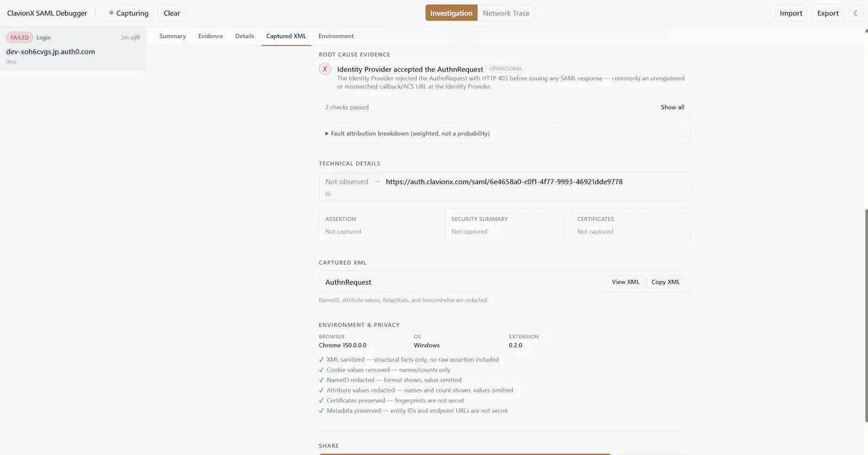Click the "AuthnRequest" row label
868x455 pixels.
click(348, 282)
